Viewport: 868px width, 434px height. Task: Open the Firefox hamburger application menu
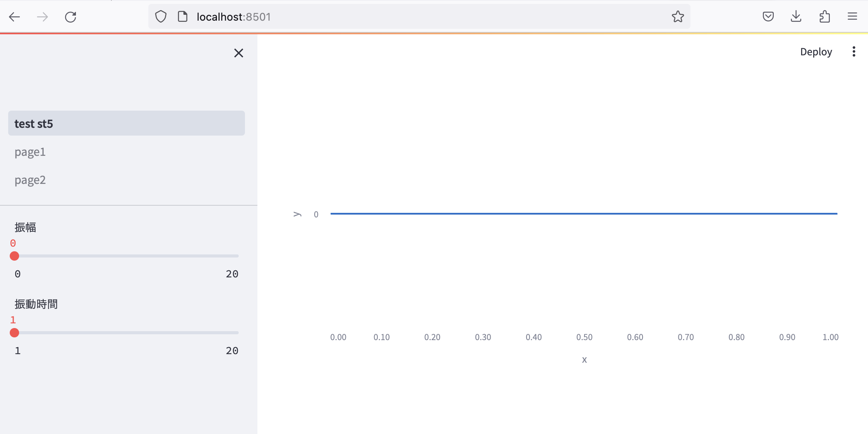(852, 17)
